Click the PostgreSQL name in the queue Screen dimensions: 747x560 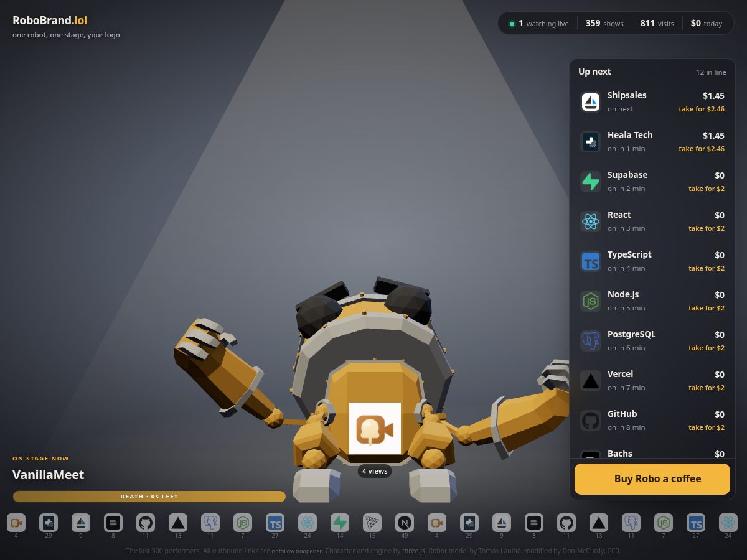tap(631, 334)
